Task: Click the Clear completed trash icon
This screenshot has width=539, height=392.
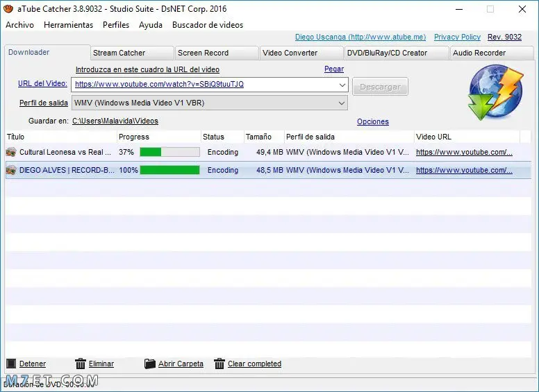Action: (x=219, y=364)
